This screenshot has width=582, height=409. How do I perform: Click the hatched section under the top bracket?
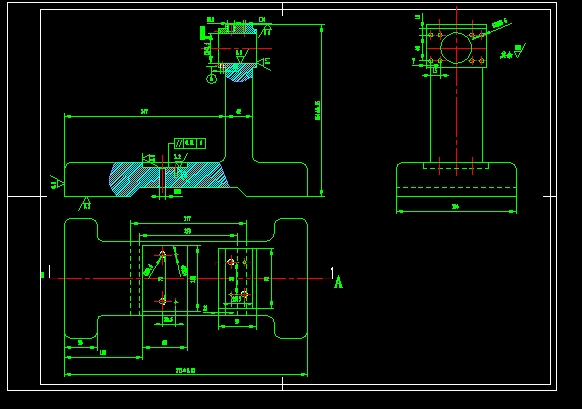pyautogui.click(x=239, y=72)
